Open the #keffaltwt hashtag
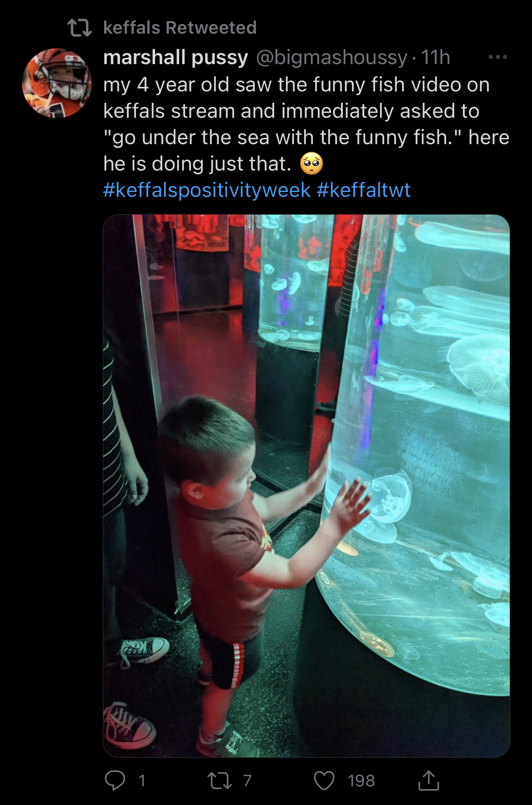This screenshot has width=532, height=805. pos(364,190)
